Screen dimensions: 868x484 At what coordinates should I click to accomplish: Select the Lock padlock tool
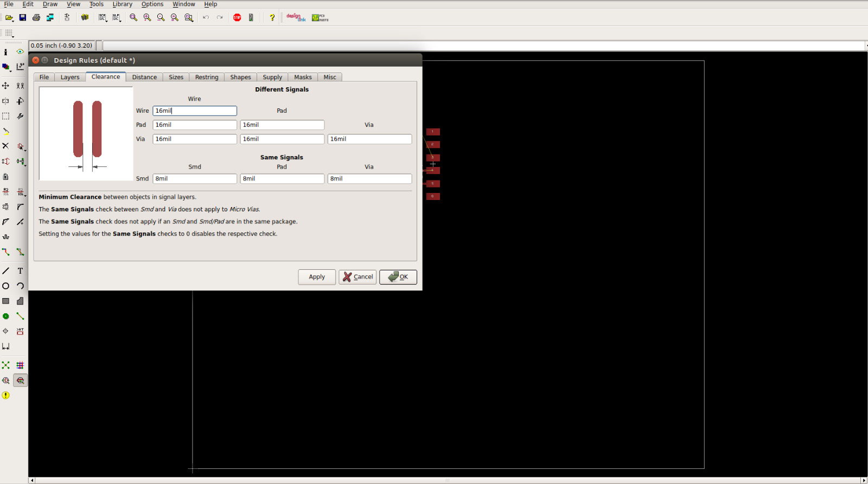[x=5, y=176]
